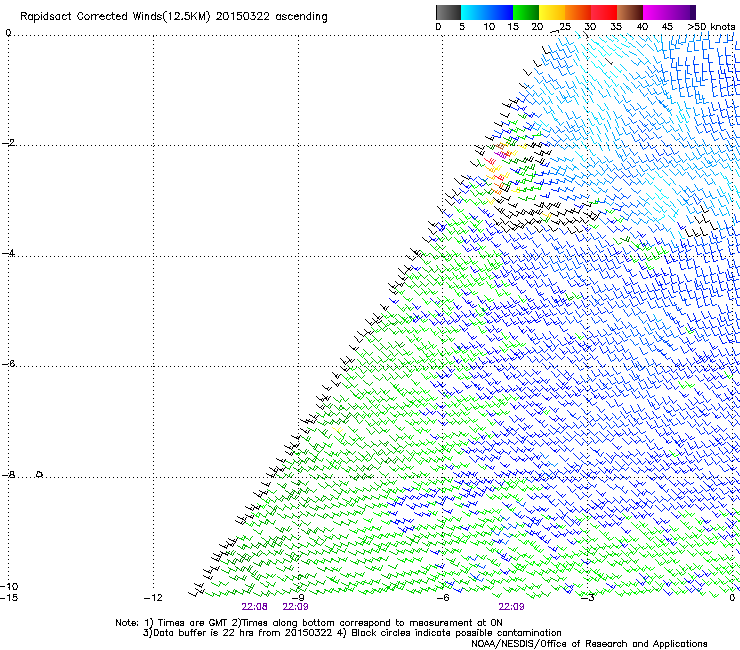Click the '45' label under the color legend

click(667, 27)
